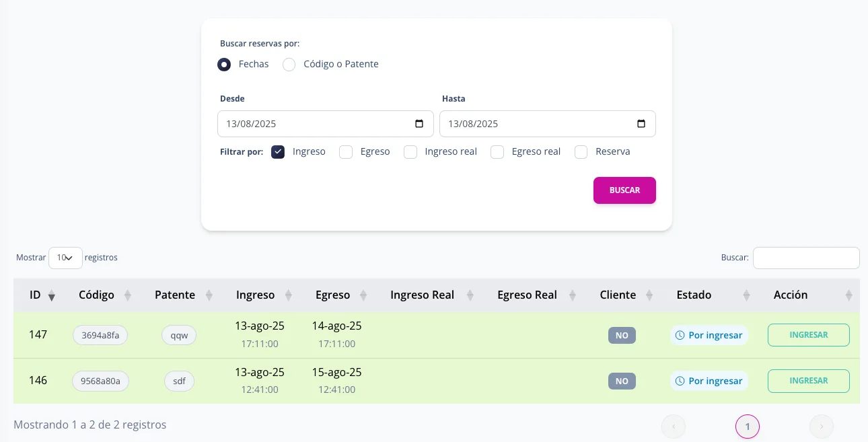Click the BUSCAR button

624,190
